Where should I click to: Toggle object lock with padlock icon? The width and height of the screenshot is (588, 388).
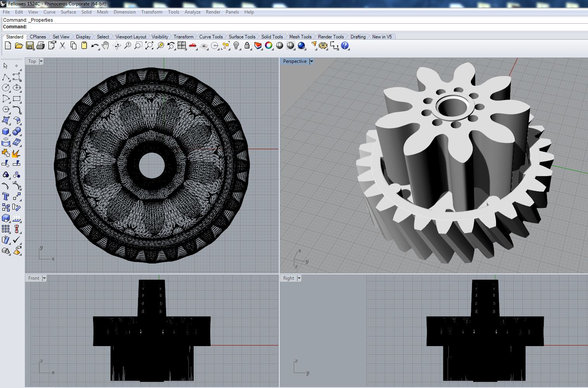click(247, 46)
